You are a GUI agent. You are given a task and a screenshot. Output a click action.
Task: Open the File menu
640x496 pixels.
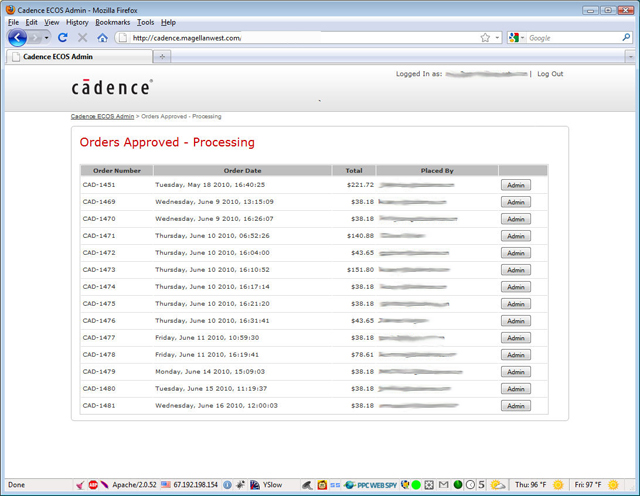point(13,22)
